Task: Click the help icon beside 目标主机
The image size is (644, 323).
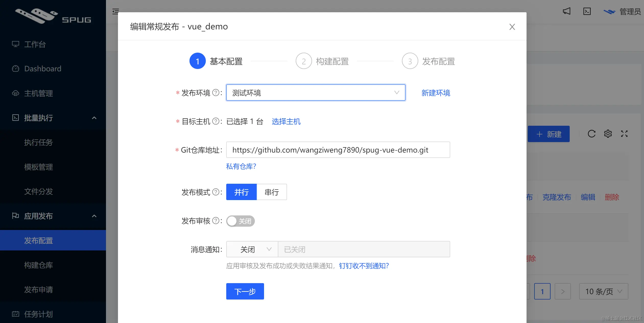Action: pos(216,121)
